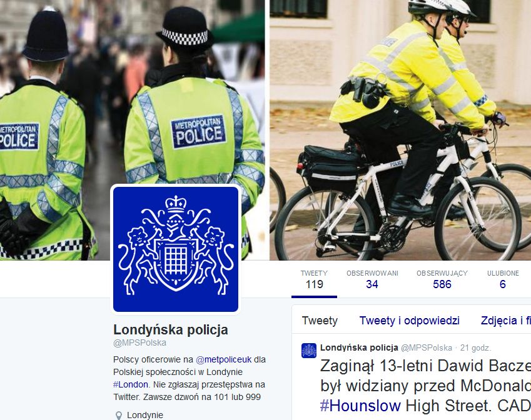
Task: Switch to Tweety i odpowiedzi tab
Action: click(410, 321)
